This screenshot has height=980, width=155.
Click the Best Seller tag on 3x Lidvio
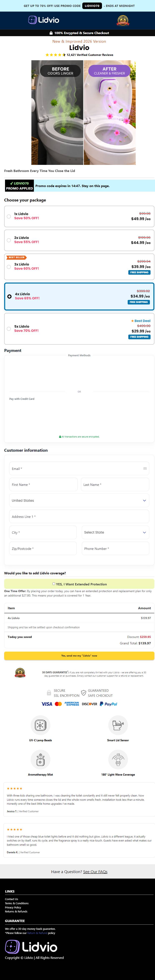coord(16,258)
